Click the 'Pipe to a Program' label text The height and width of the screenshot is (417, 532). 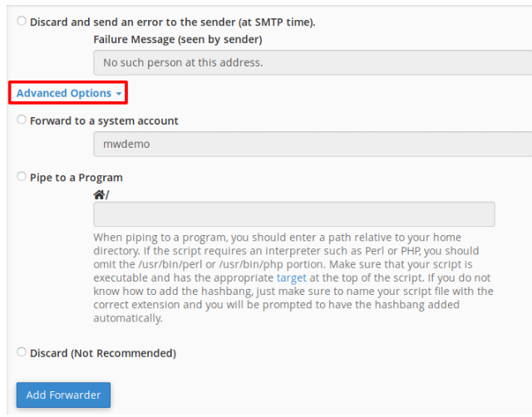point(76,177)
